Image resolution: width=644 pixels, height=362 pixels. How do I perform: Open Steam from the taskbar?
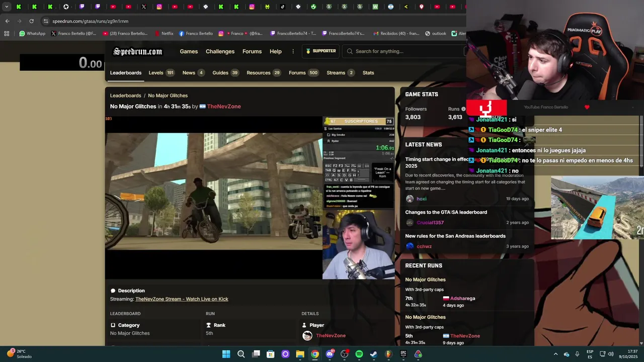[x=373, y=354]
